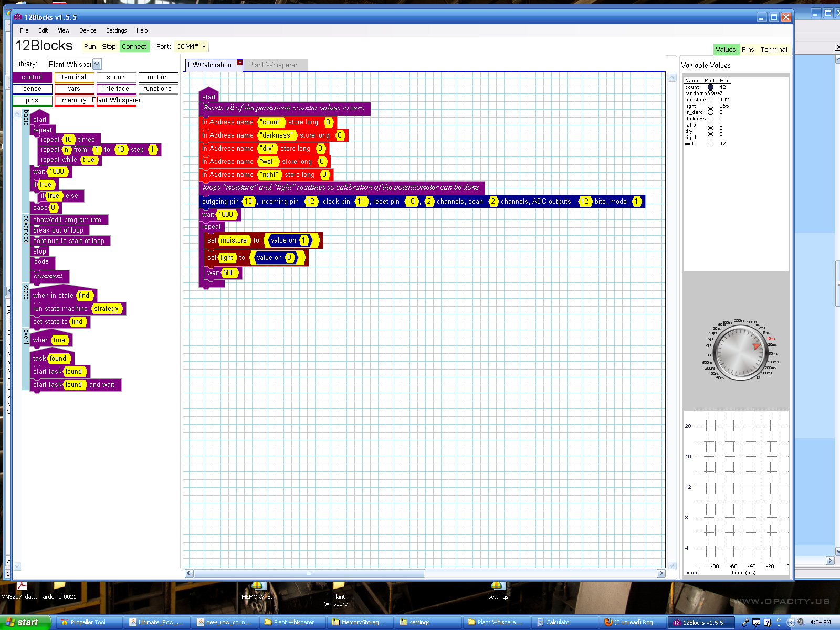Toggle plot radio for wet variable
The width and height of the screenshot is (840, 630).
[710, 144]
